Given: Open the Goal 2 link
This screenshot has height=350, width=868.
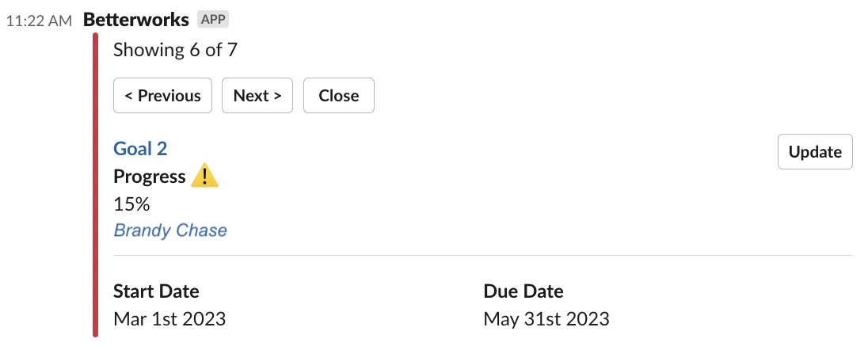Looking at the screenshot, I should 140,148.
